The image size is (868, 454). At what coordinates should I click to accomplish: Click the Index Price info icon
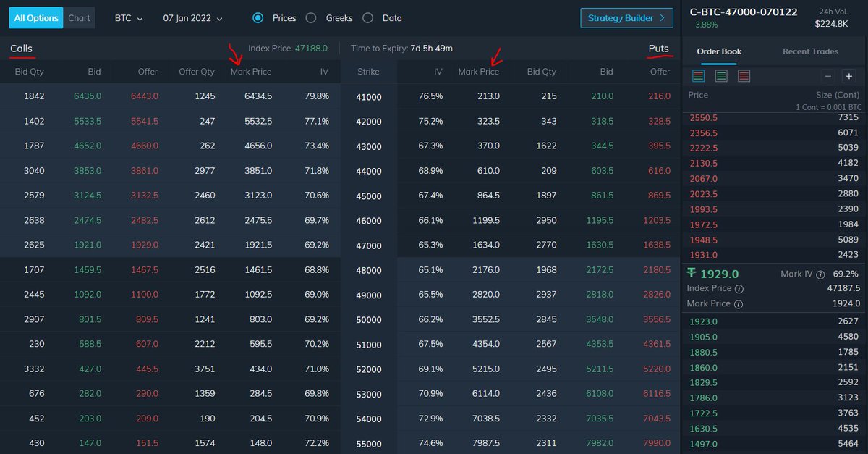click(739, 288)
